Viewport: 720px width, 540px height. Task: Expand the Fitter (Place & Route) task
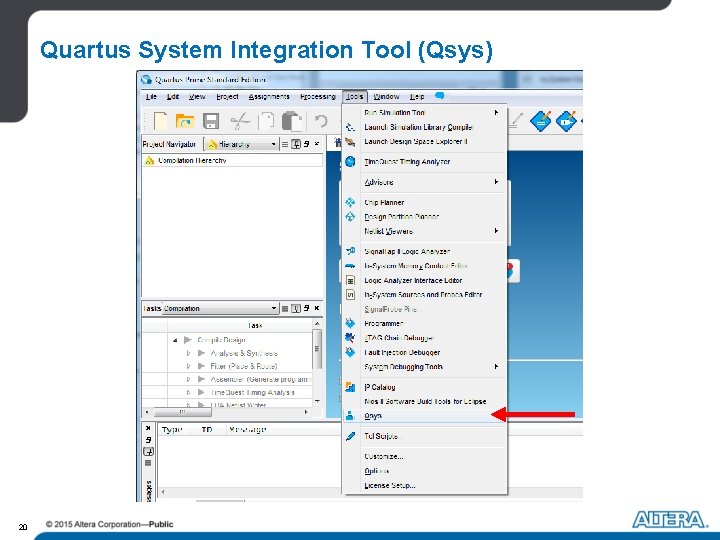(188, 366)
